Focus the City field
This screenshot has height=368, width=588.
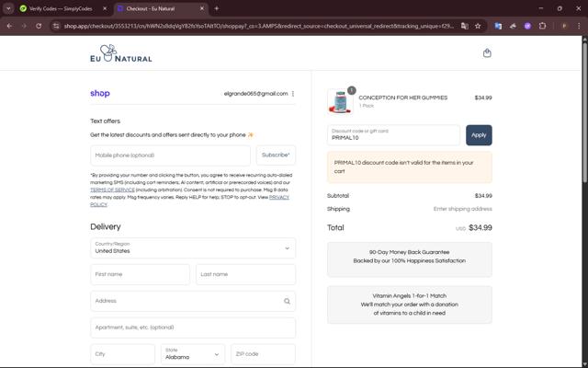coord(122,354)
